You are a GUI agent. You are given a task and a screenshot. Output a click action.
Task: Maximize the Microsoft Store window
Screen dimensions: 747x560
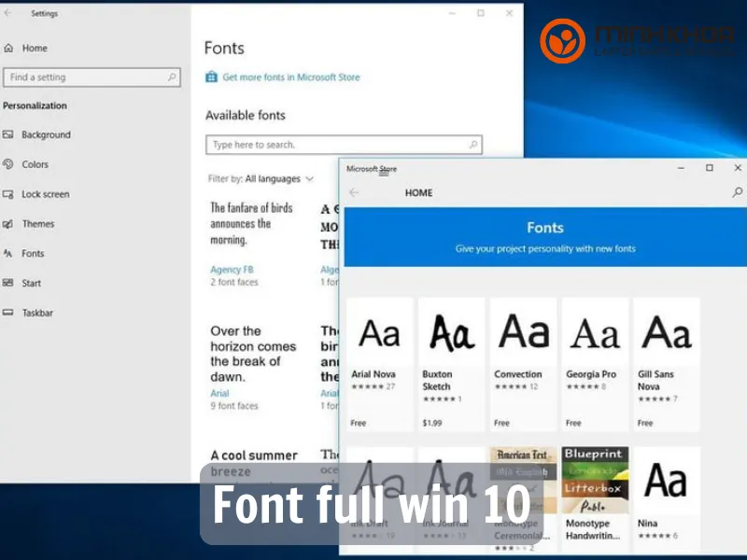[710, 168]
